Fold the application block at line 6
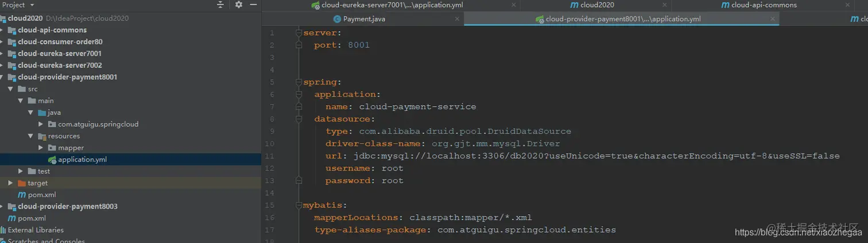 [299, 94]
